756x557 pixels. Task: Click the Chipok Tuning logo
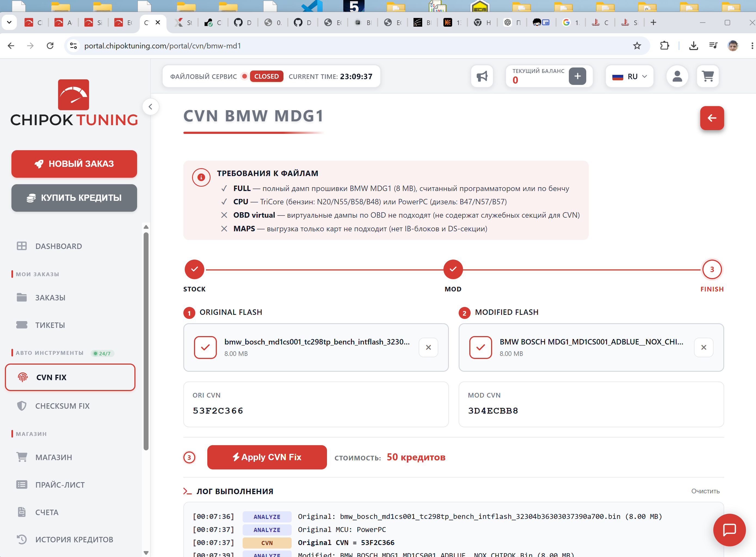74,103
